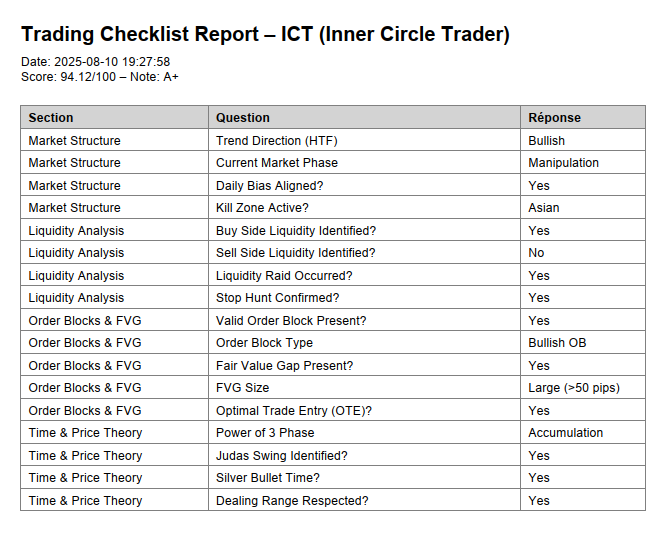Click the Trading Checklist Report title
Viewport: 672px width, 552px height.
click(x=265, y=35)
